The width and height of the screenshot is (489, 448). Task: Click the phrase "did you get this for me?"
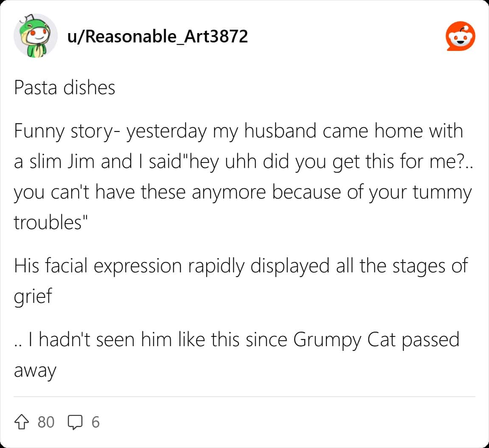click(366, 162)
